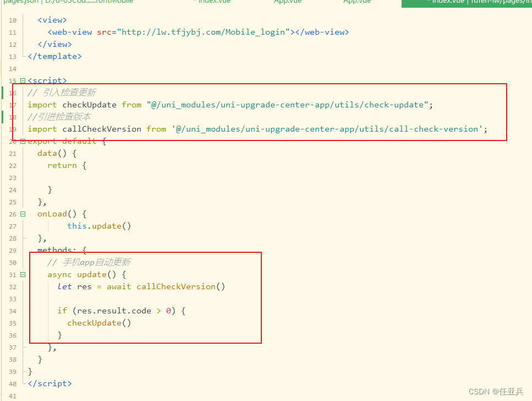Click the web-view src URL string
Image resolution: width=532 pixels, height=401 pixels.
(x=203, y=32)
